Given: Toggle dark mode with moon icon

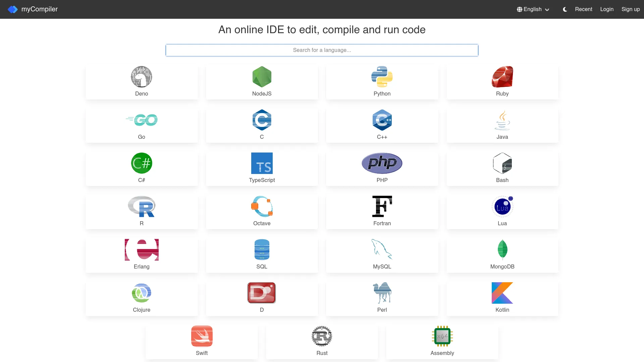Looking at the screenshot, I should (x=565, y=9).
